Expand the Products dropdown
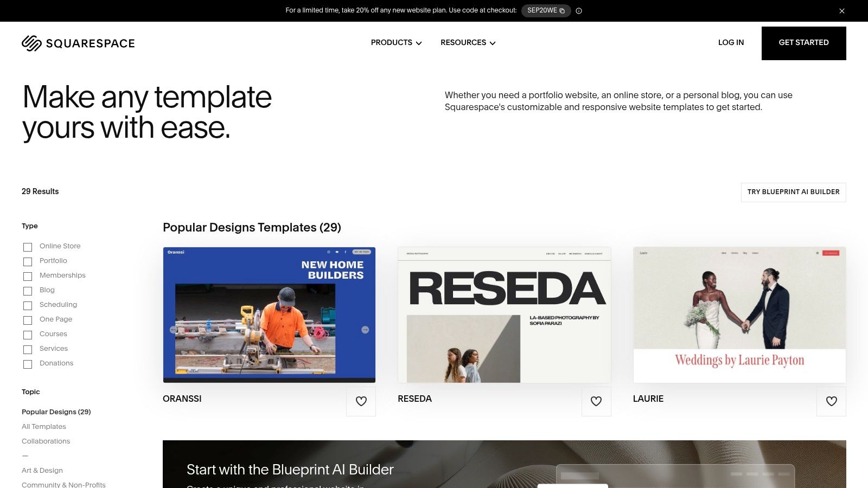The width and height of the screenshot is (868, 488). coord(395,42)
